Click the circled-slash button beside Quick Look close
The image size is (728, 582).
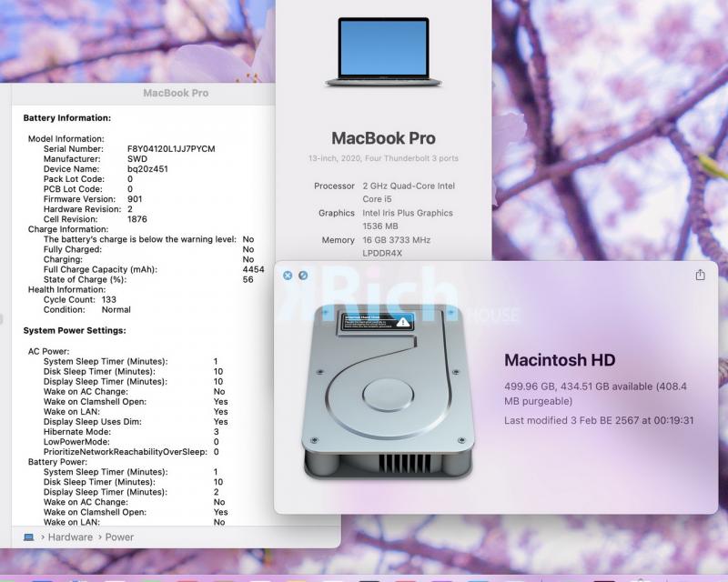tap(303, 276)
